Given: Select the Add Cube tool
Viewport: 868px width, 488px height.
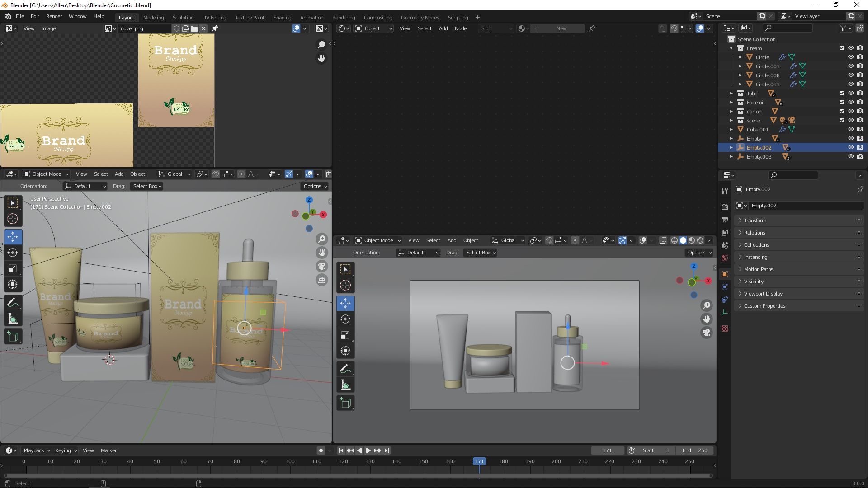Looking at the screenshot, I should coord(13,336).
